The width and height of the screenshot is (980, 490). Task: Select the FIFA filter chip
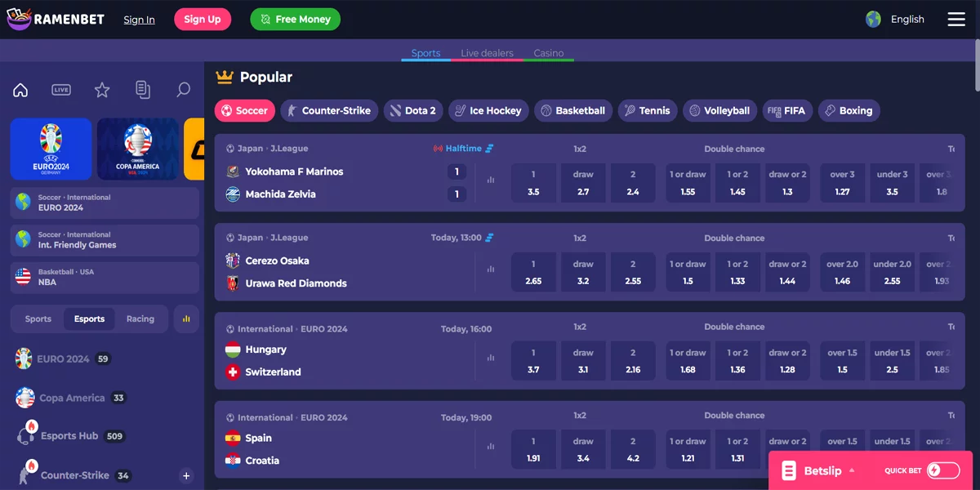(787, 110)
